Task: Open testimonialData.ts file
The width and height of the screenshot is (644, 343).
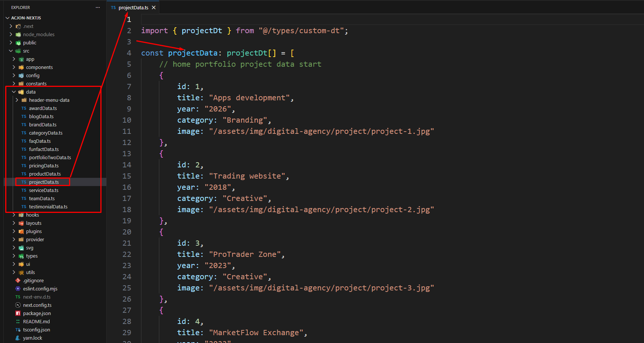Action: click(48, 207)
